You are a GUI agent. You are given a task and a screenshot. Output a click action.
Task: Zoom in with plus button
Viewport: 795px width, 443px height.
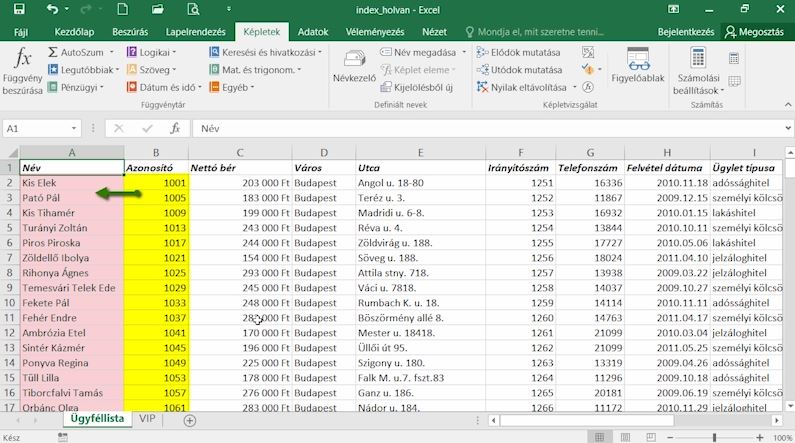pyautogui.click(x=760, y=437)
